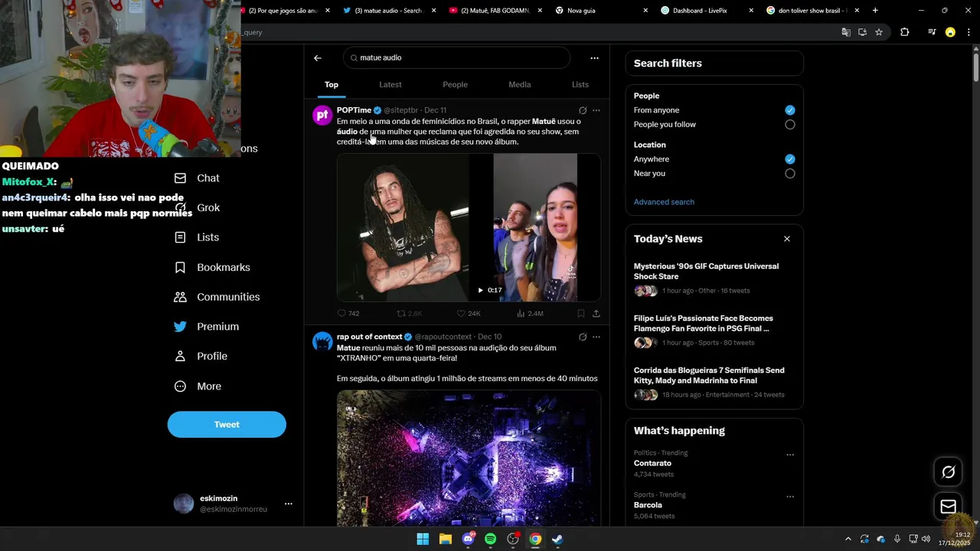Open Bookmarks in the sidebar

tap(212, 267)
